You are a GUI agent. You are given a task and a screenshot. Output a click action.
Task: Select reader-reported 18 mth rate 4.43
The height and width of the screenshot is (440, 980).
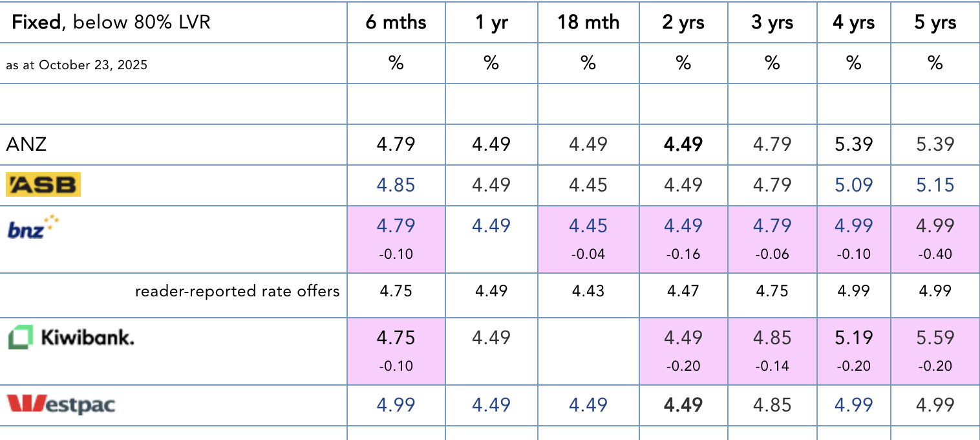pos(588,291)
